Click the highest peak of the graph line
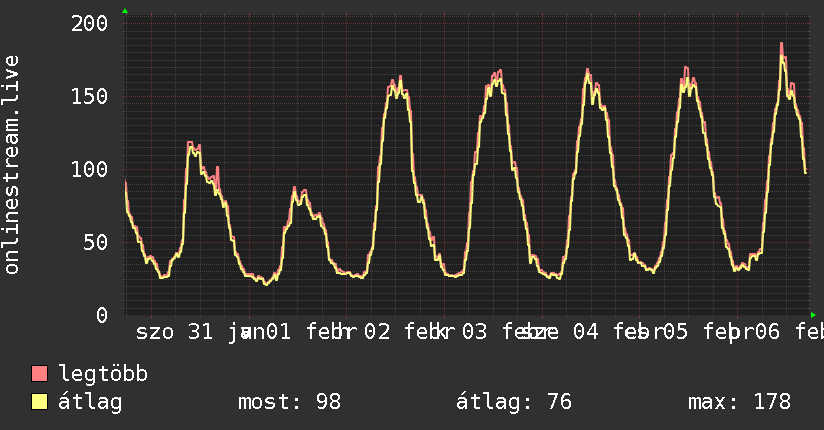The image size is (824, 430). click(x=782, y=45)
